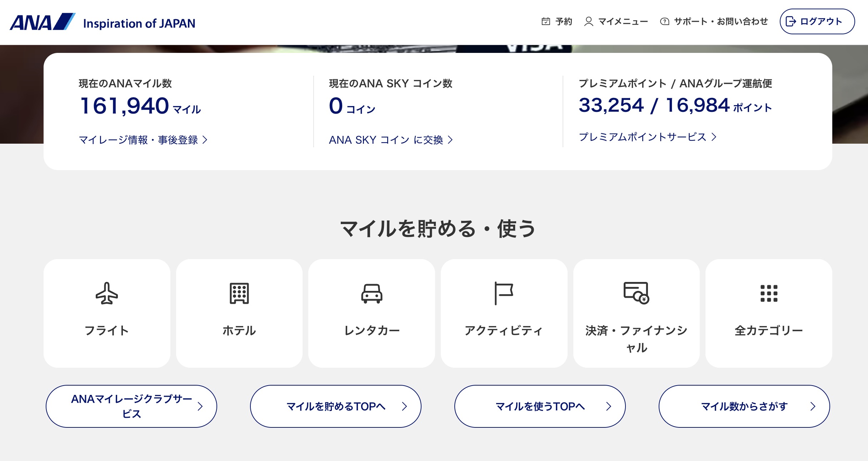Click the hotel building icon

(x=239, y=293)
